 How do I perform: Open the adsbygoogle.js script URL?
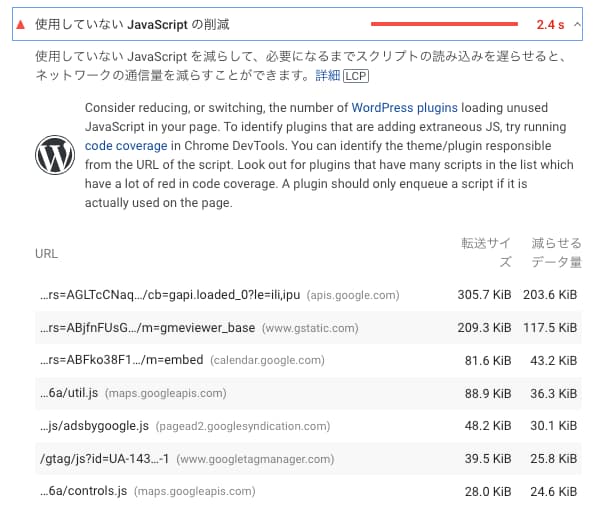point(185,426)
